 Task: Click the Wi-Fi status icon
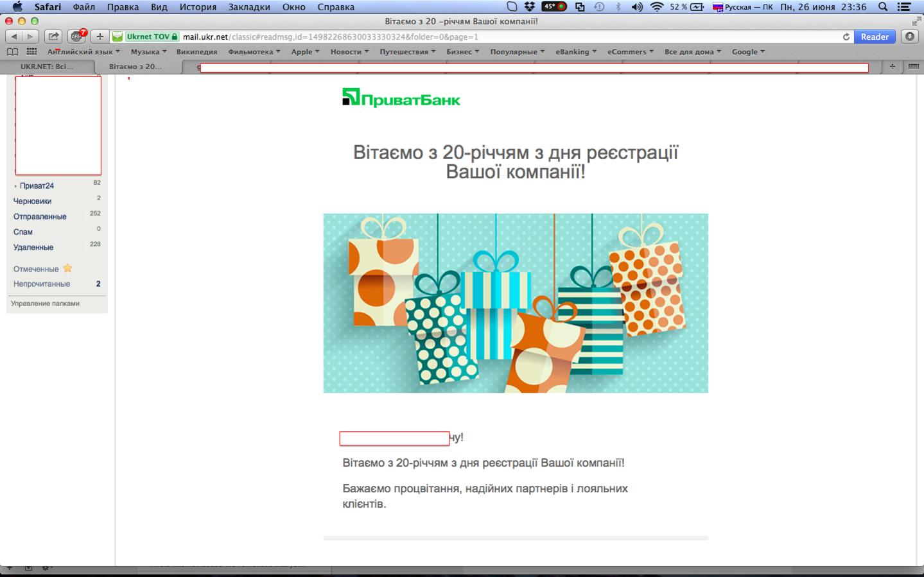[656, 7]
